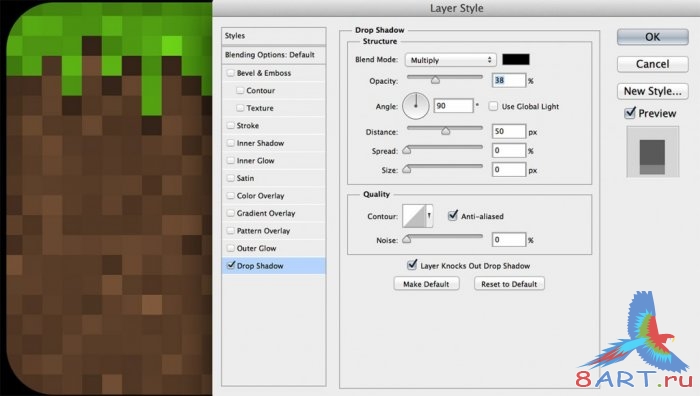Image resolution: width=700 pixels, height=396 pixels.
Task: Select the Bevel & Emboss row label
Action: tap(264, 73)
